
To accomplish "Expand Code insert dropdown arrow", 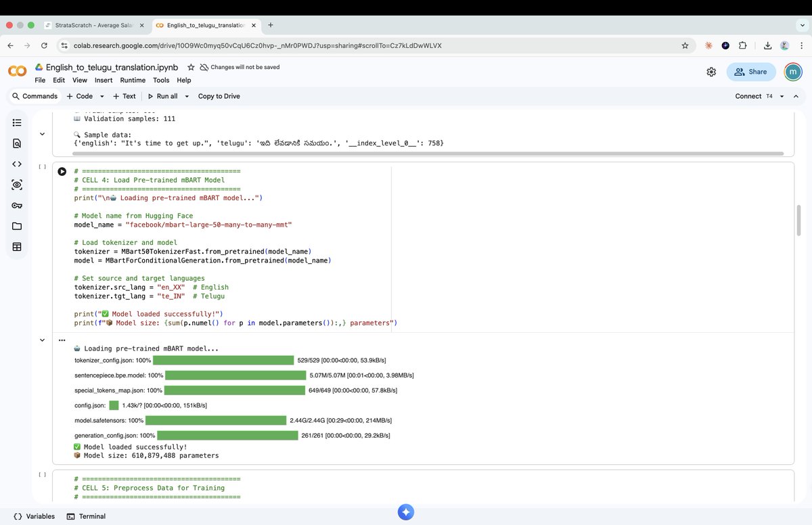I will 102,96.
